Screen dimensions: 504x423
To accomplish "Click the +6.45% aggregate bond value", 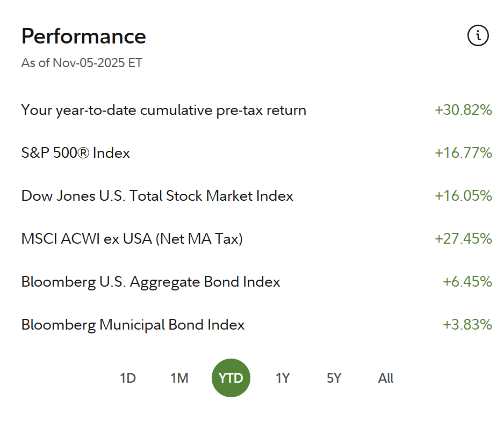I will coord(467,282).
